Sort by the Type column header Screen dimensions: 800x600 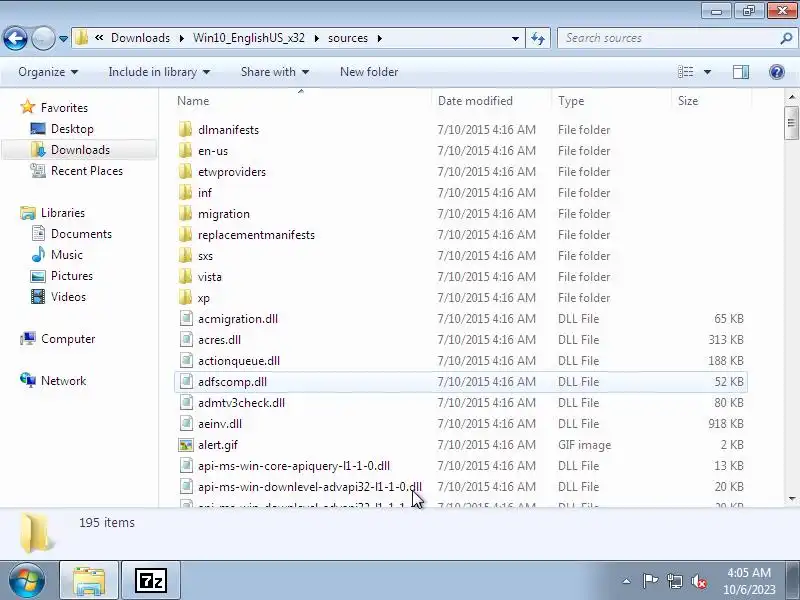[x=571, y=101]
